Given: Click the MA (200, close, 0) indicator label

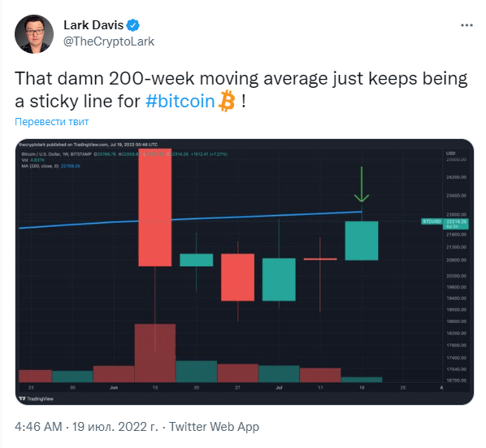Looking at the screenshot, I should tap(40, 166).
